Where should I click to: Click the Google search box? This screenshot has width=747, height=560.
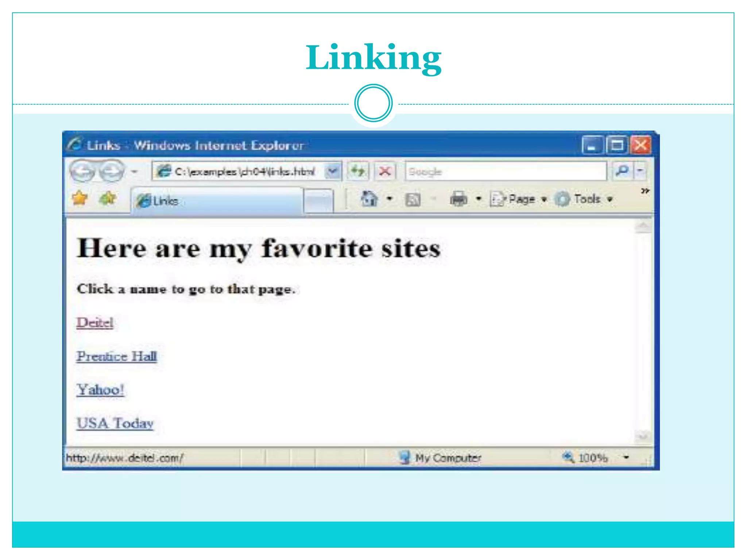pos(506,171)
